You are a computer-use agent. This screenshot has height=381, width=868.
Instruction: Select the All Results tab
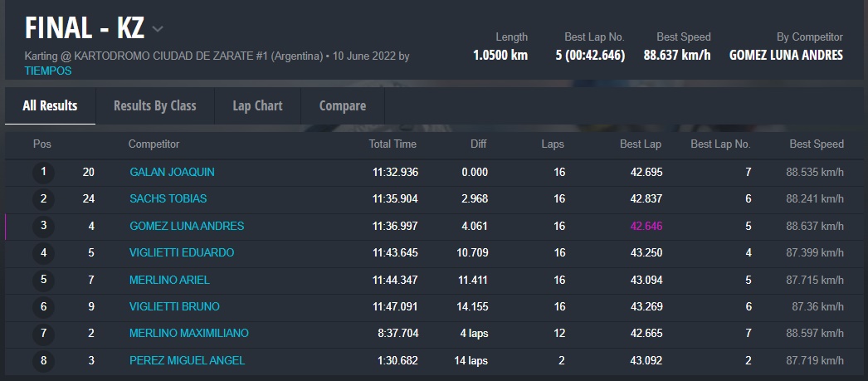50,105
